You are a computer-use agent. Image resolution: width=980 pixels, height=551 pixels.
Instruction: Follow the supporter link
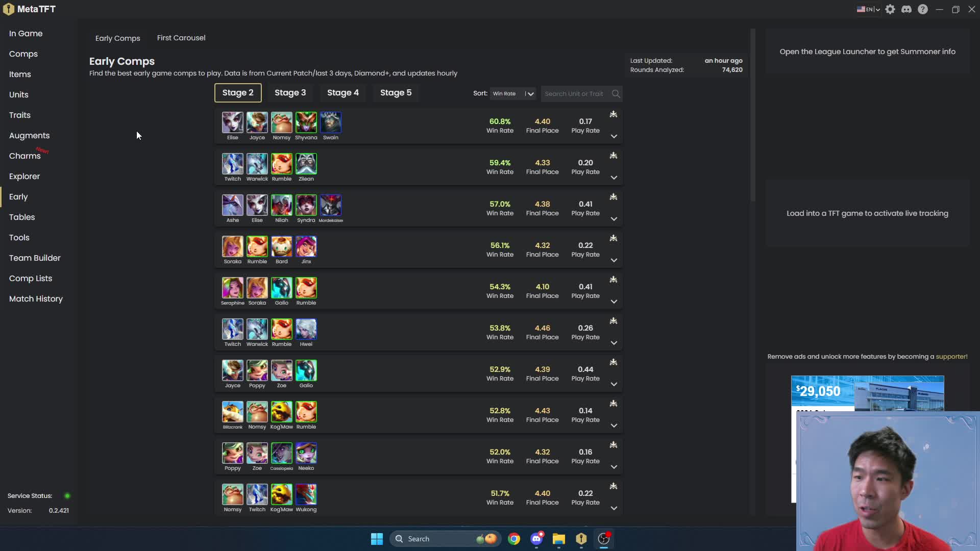click(x=951, y=357)
